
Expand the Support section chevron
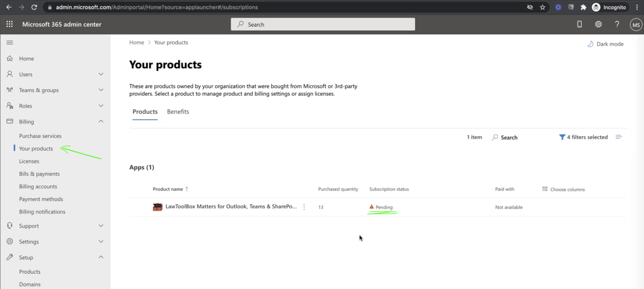click(101, 225)
